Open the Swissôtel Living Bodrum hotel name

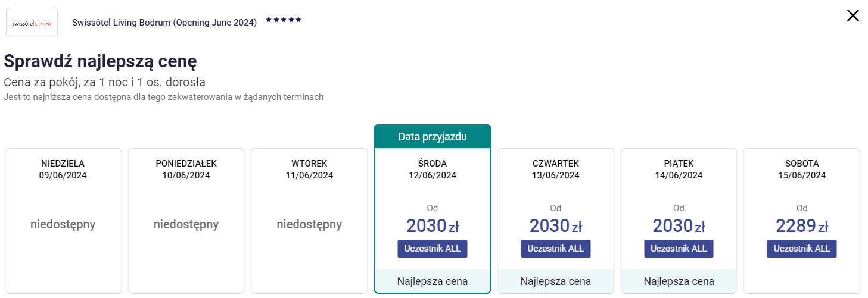[164, 23]
